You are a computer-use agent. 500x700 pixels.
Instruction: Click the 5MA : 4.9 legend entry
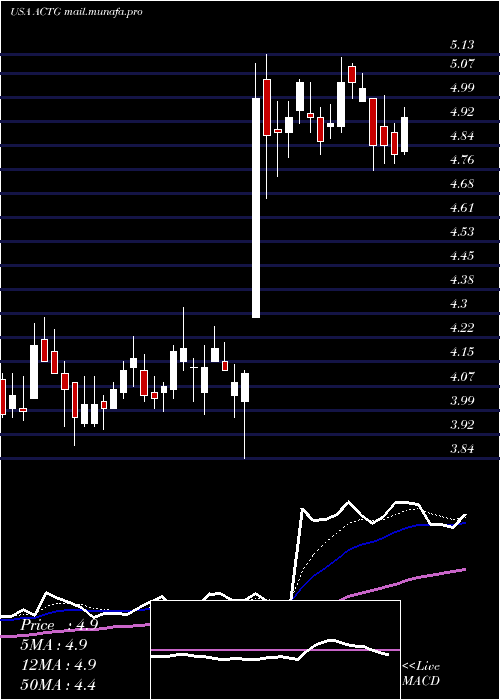(54, 645)
